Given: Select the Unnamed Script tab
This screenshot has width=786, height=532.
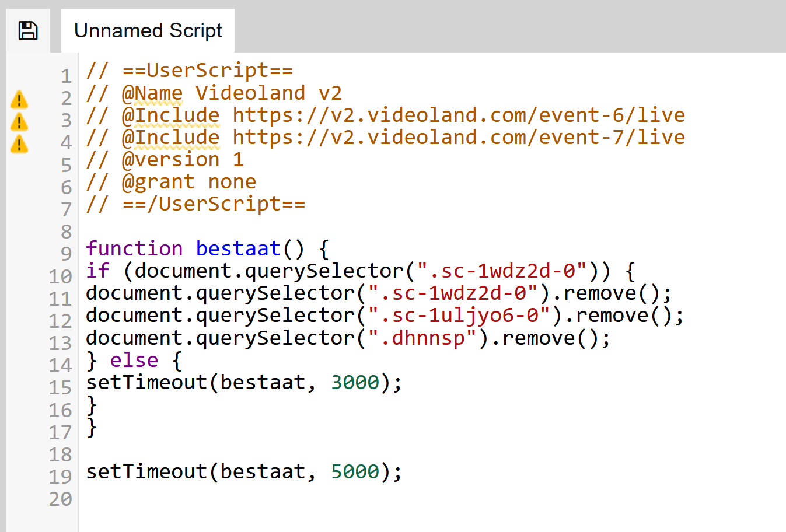Looking at the screenshot, I should tap(148, 30).
